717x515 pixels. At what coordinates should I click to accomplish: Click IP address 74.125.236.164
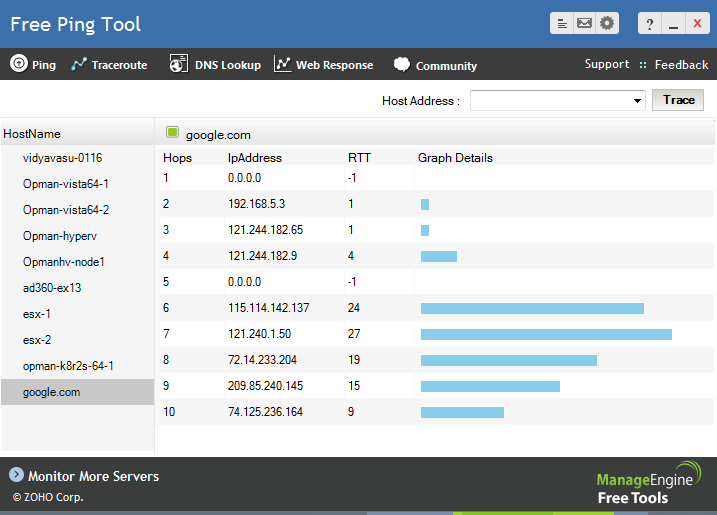(266, 412)
